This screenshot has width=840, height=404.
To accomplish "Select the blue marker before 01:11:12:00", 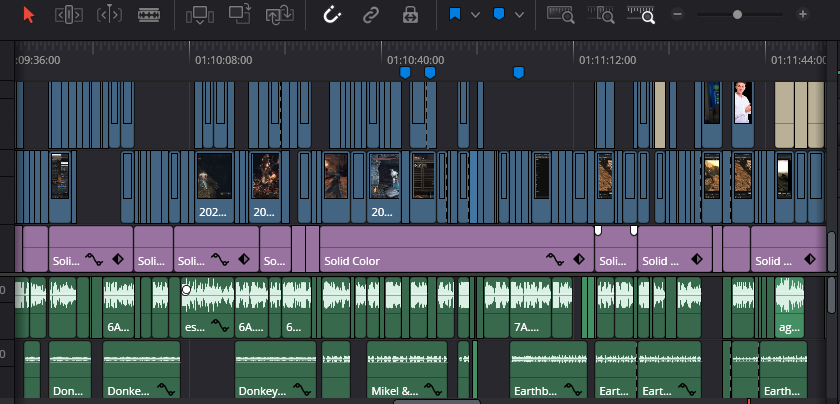I will (x=518, y=73).
